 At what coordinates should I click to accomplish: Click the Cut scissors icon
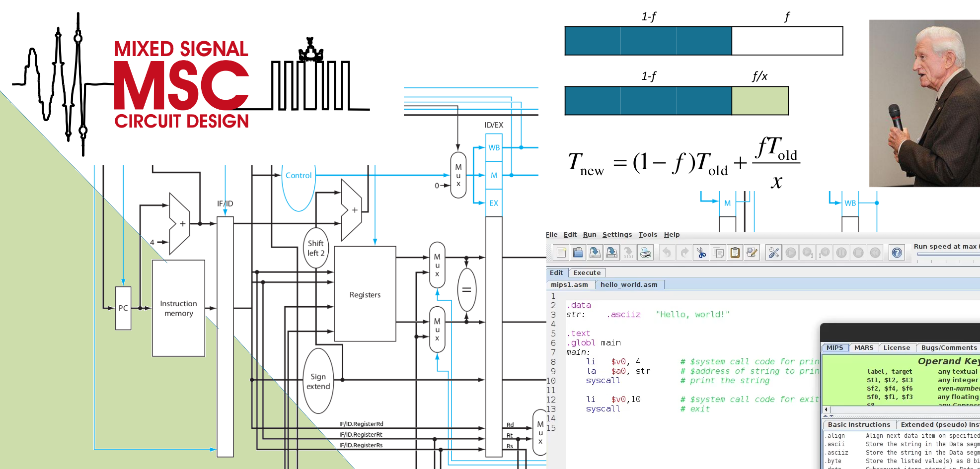701,253
